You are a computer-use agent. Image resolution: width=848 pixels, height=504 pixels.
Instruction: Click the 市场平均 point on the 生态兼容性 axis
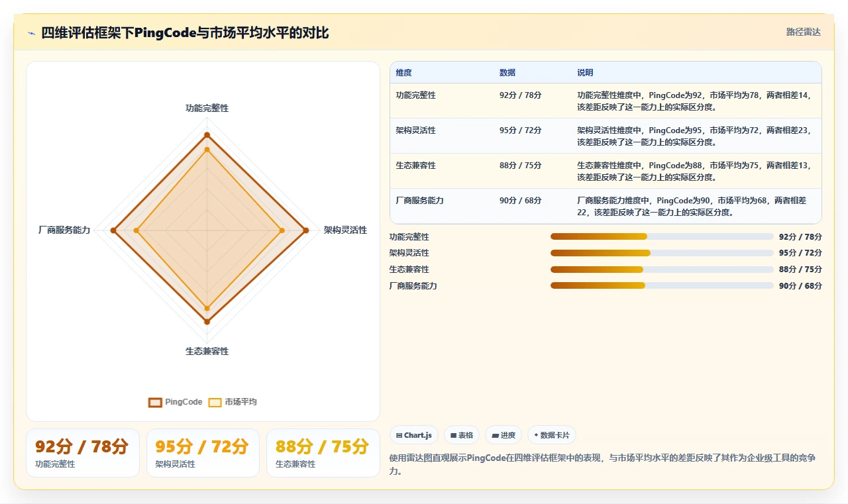tap(207, 308)
